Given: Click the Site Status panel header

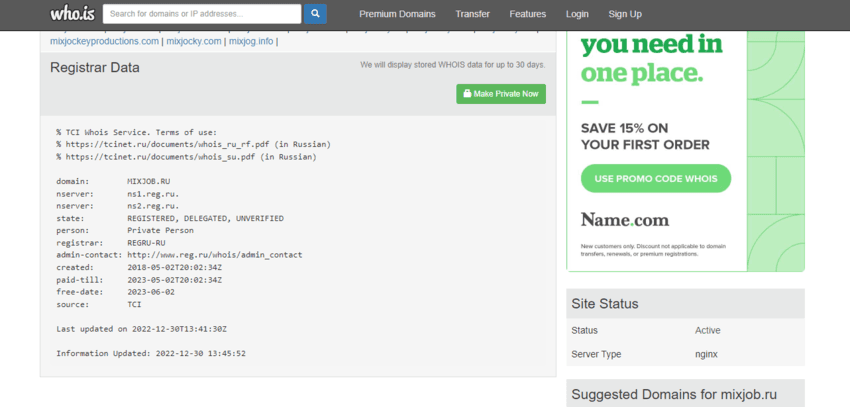Looking at the screenshot, I should 605,303.
